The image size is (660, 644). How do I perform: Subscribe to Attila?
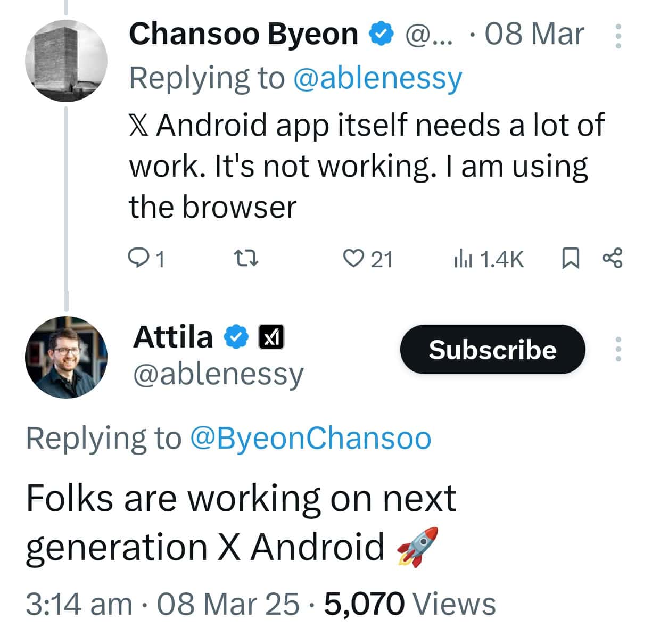pyautogui.click(x=492, y=350)
